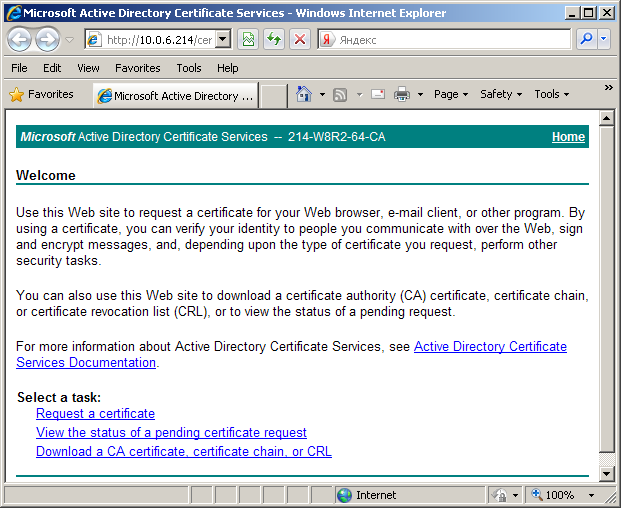This screenshot has height=508, width=621.
Task: Stop loading with the red X icon
Action: click(x=300, y=40)
